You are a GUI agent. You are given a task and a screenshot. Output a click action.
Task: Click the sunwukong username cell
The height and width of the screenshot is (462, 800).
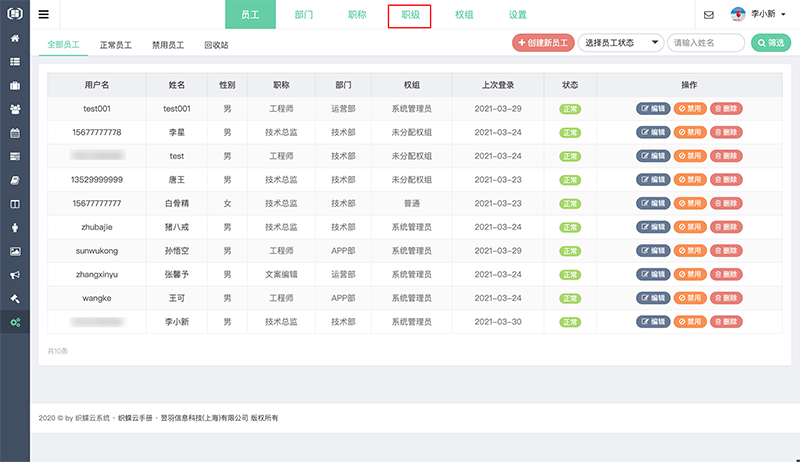[x=97, y=250]
